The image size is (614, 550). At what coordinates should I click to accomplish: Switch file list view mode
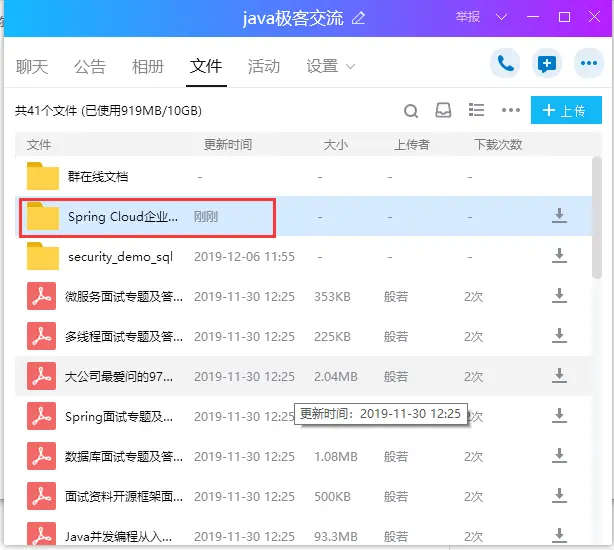(x=477, y=111)
